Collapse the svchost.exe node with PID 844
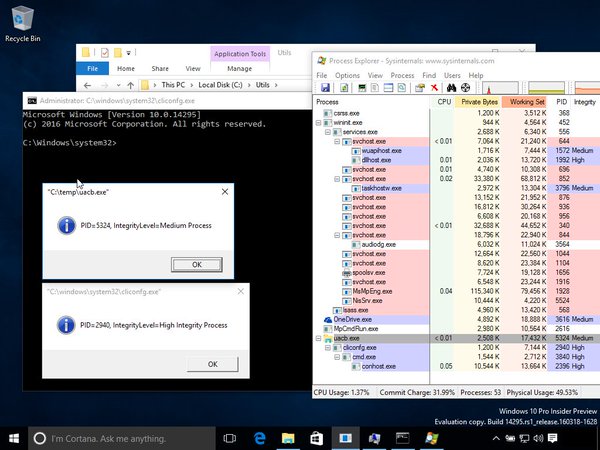 pyautogui.click(x=337, y=235)
